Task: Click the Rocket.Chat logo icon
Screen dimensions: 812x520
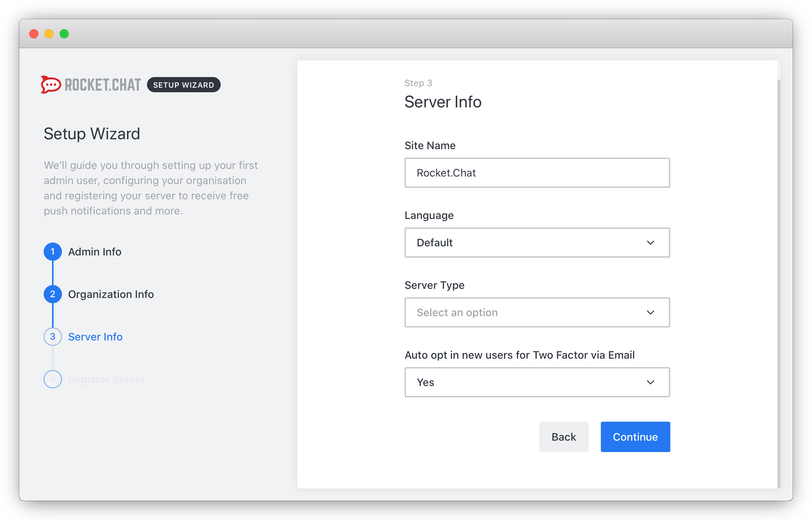Action: (x=51, y=85)
